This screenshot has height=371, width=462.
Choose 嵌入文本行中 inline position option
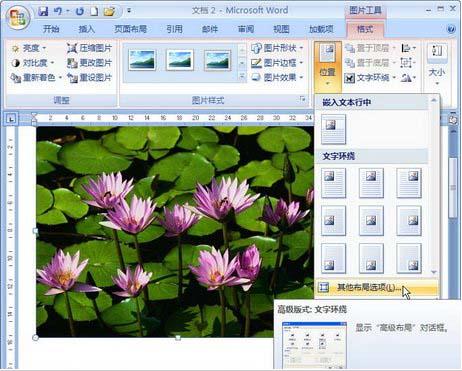tap(333, 130)
